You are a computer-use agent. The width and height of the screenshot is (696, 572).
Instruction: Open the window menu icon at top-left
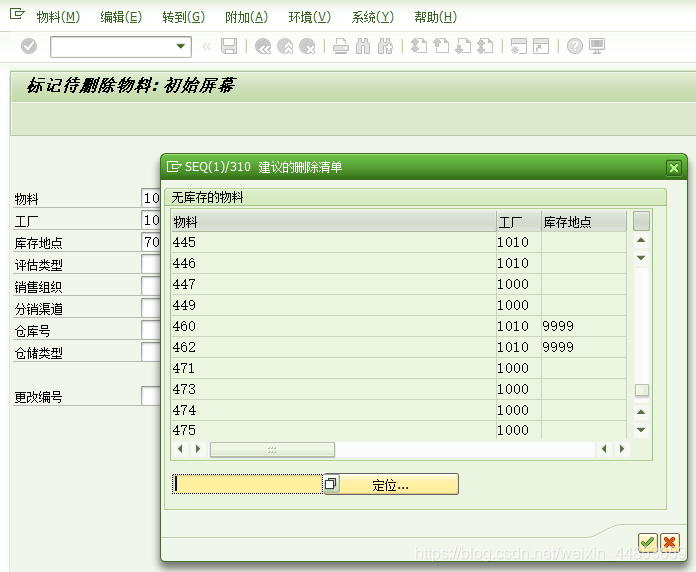[x=17, y=15]
